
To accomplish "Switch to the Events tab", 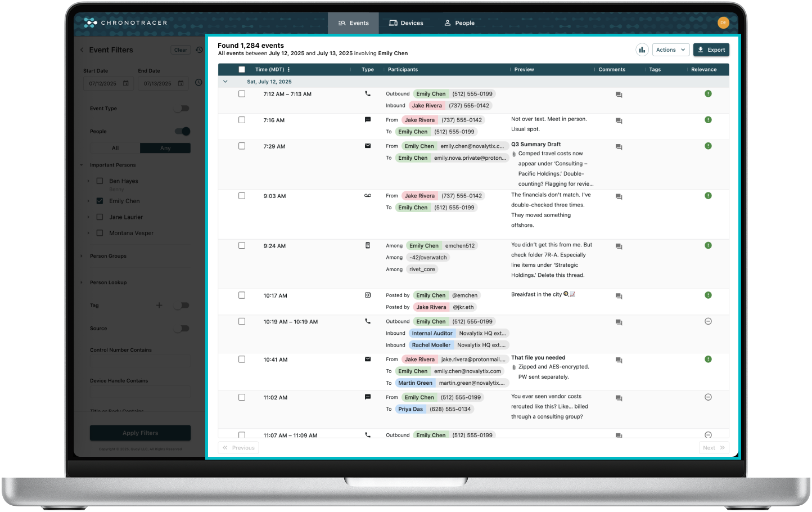I will coord(354,23).
